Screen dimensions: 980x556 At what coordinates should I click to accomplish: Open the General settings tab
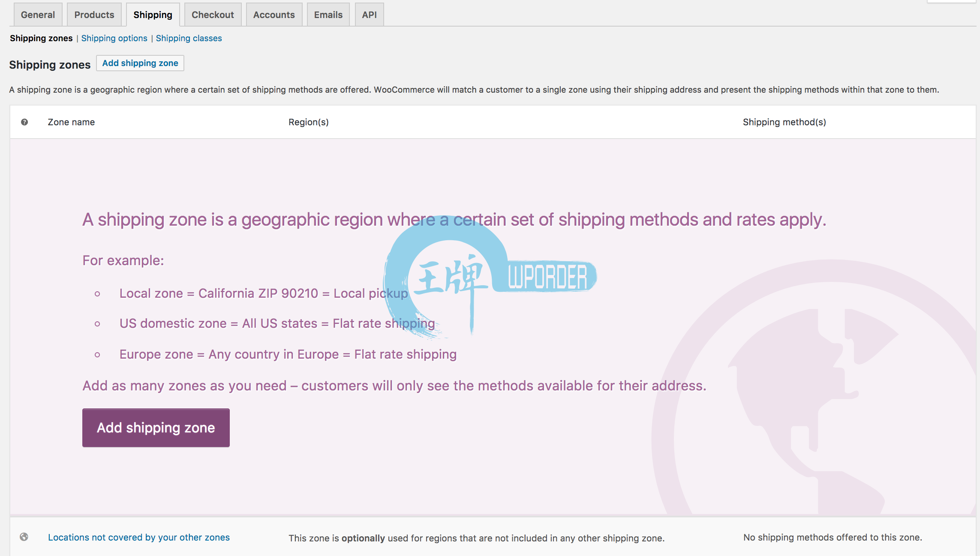point(38,15)
